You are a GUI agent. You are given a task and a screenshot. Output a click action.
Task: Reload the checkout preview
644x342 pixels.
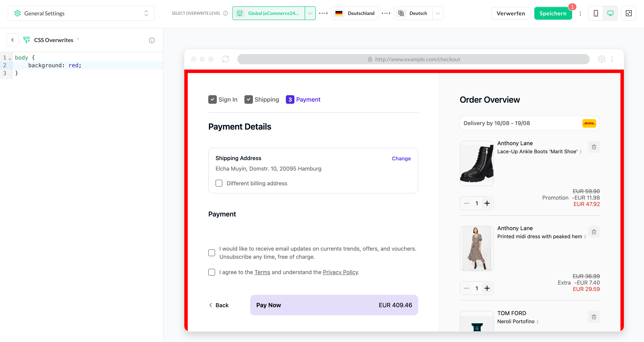(225, 59)
